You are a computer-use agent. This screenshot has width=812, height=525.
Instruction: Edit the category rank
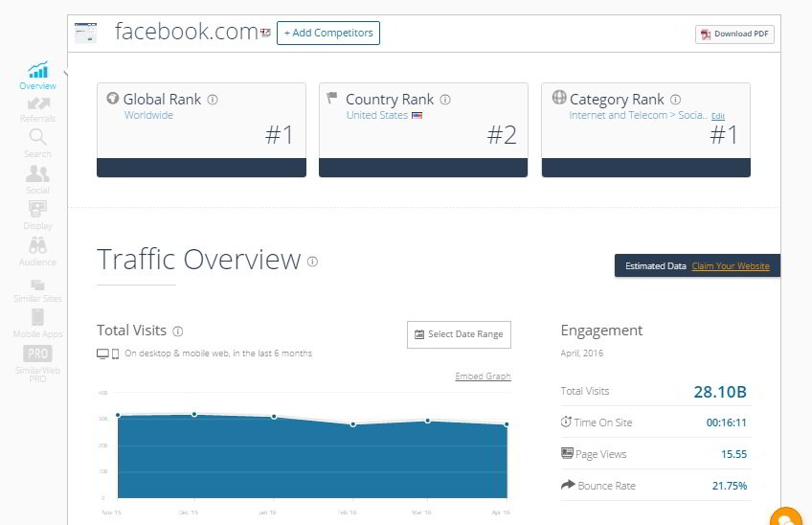coord(718,116)
